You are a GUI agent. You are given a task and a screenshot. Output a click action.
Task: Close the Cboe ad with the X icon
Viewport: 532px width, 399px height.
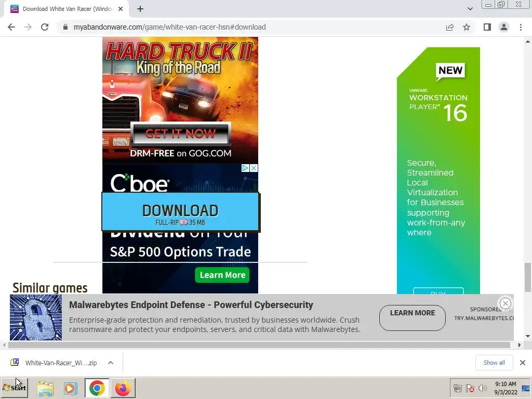[254, 168]
